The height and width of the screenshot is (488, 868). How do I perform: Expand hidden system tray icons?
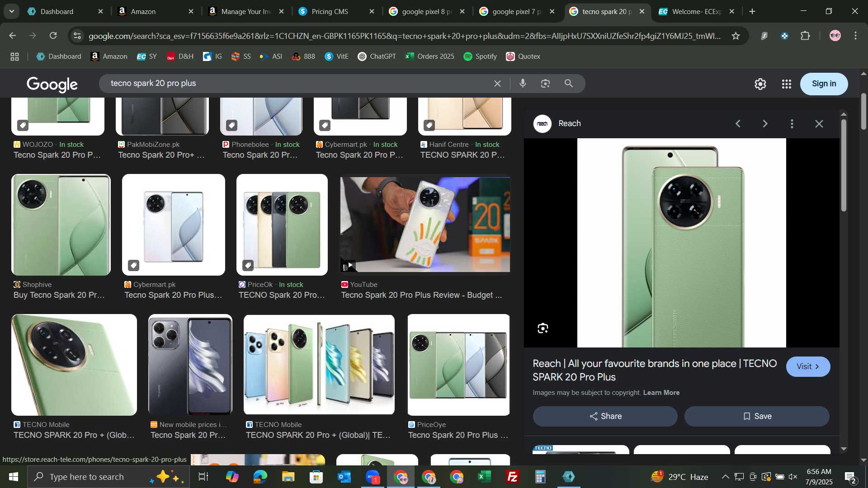725,477
